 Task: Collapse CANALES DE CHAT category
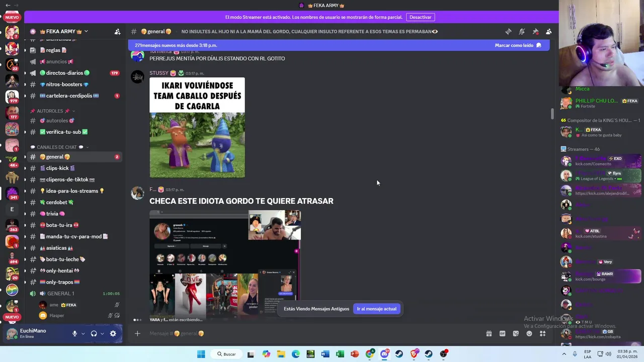pyautogui.click(x=59, y=147)
